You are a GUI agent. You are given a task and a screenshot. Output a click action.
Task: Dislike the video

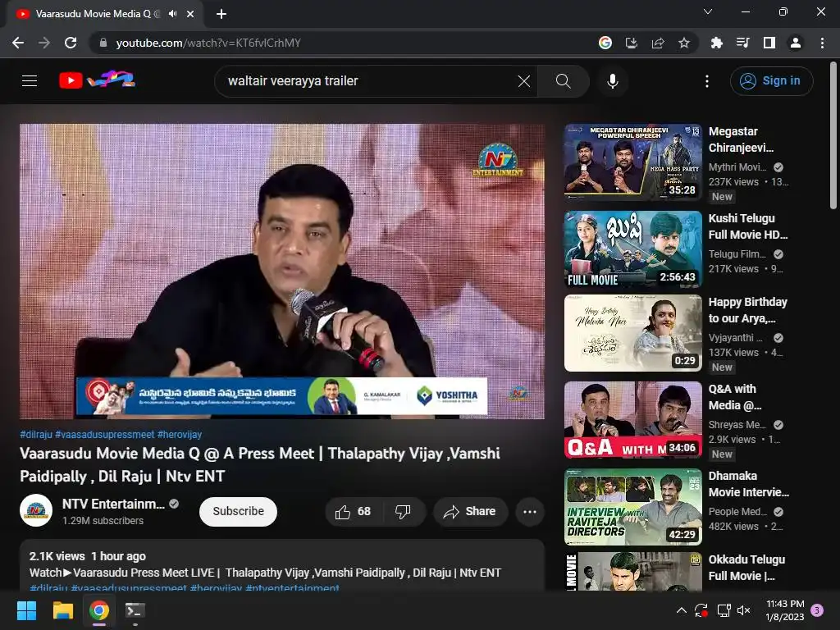[x=404, y=512]
